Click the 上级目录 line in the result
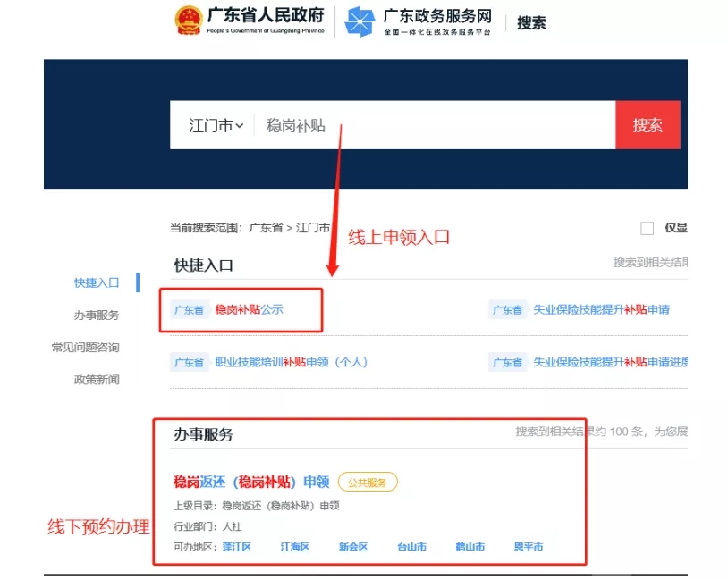This screenshot has width=728, height=580. point(257,505)
